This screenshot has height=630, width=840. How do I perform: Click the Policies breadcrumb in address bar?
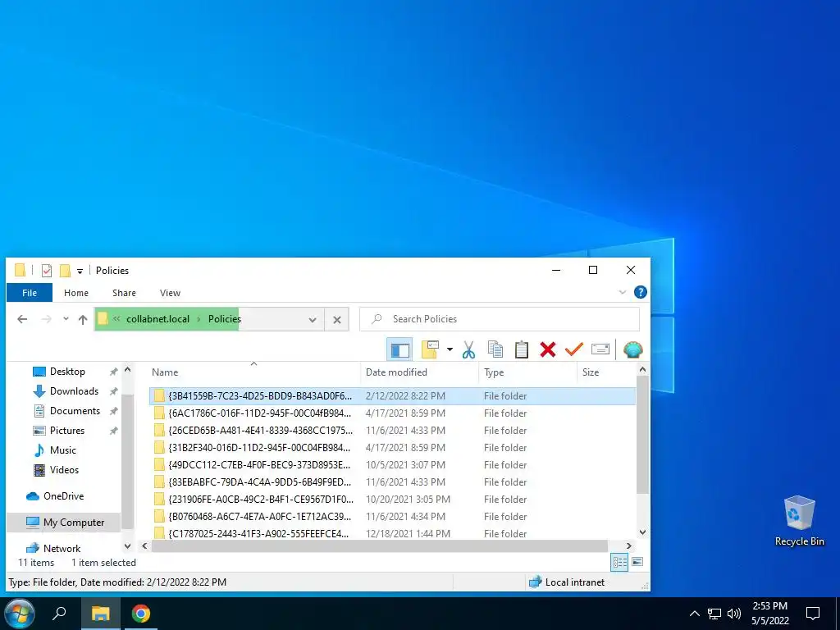[x=225, y=319]
